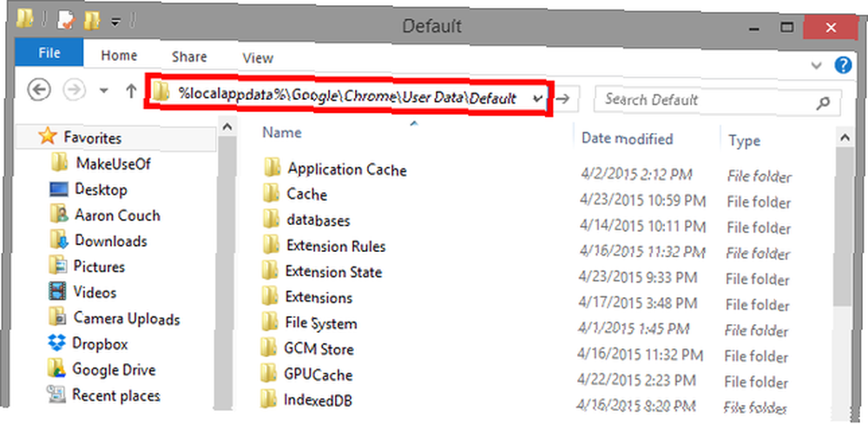Open the File menu
Image resolution: width=868 pixels, height=424 pixels.
49,53
